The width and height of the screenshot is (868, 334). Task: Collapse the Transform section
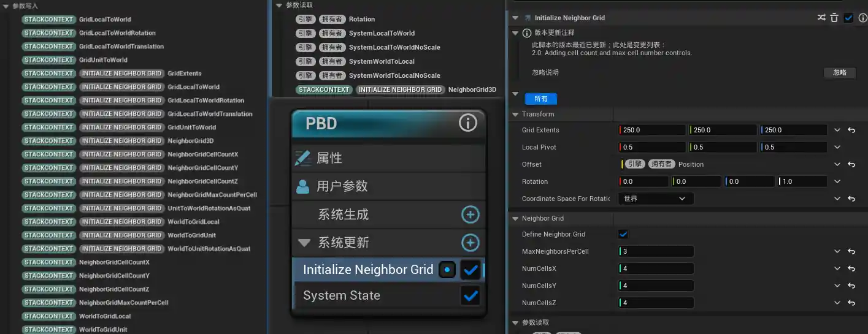(x=515, y=114)
